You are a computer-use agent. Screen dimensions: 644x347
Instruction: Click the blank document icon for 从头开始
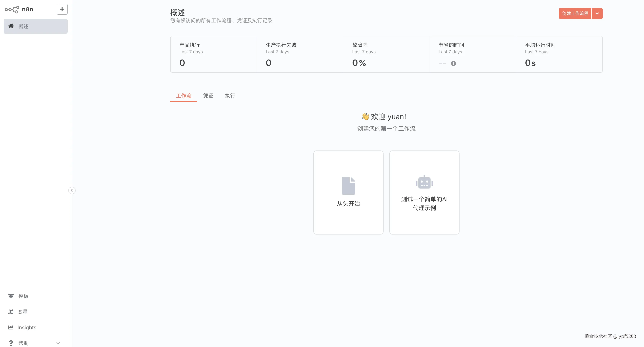[x=348, y=186]
